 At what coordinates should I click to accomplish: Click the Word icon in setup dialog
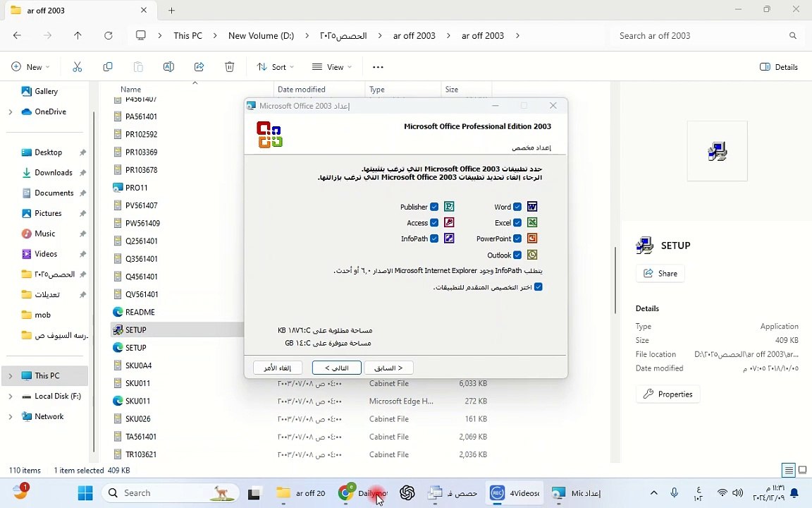532,207
